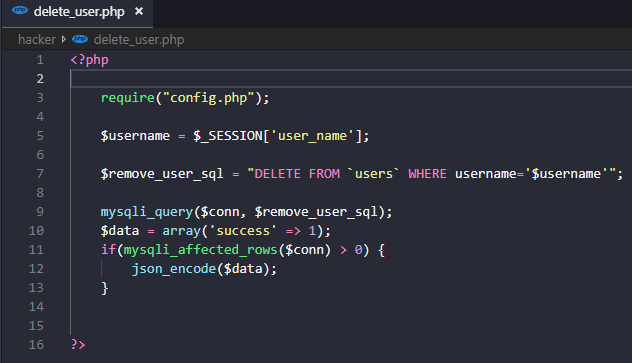Image resolution: width=632 pixels, height=363 pixels.
Task: Click the 'success' string on line 10
Action: point(243,231)
